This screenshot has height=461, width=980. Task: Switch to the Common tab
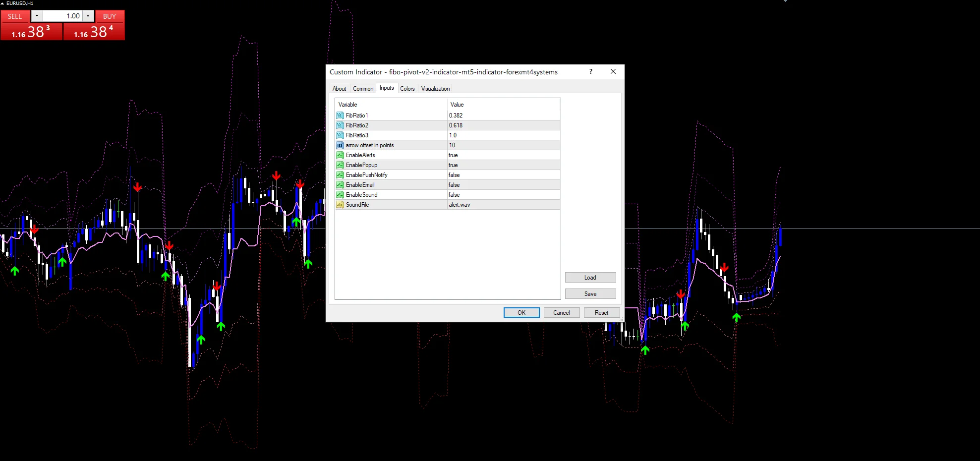click(x=363, y=89)
